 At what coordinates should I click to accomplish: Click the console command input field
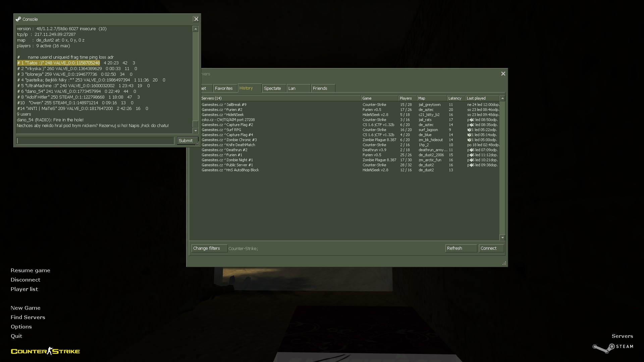coord(95,141)
